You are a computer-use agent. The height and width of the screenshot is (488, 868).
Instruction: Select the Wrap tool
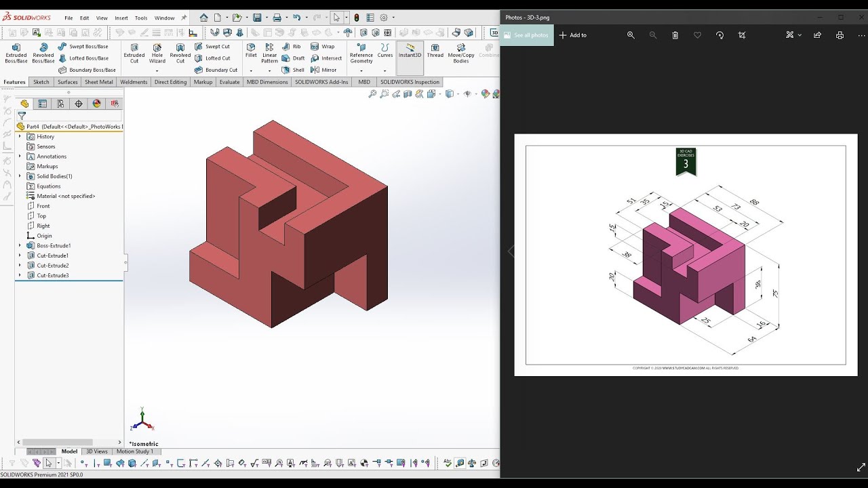tap(323, 47)
